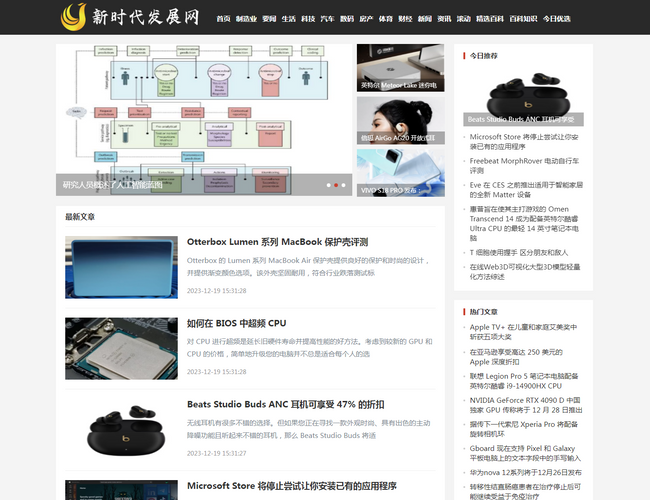Select the active red carousel indicator dot

coord(336,185)
